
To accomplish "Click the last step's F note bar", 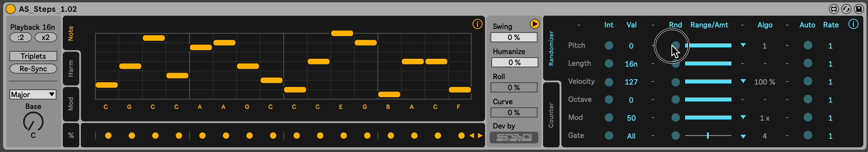I will [x=460, y=90].
